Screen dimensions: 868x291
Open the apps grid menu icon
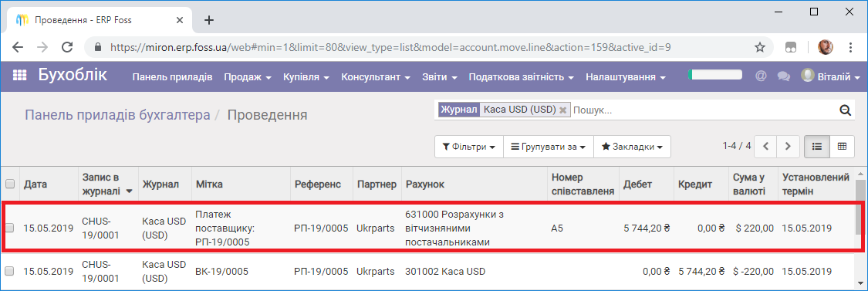[20, 76]
